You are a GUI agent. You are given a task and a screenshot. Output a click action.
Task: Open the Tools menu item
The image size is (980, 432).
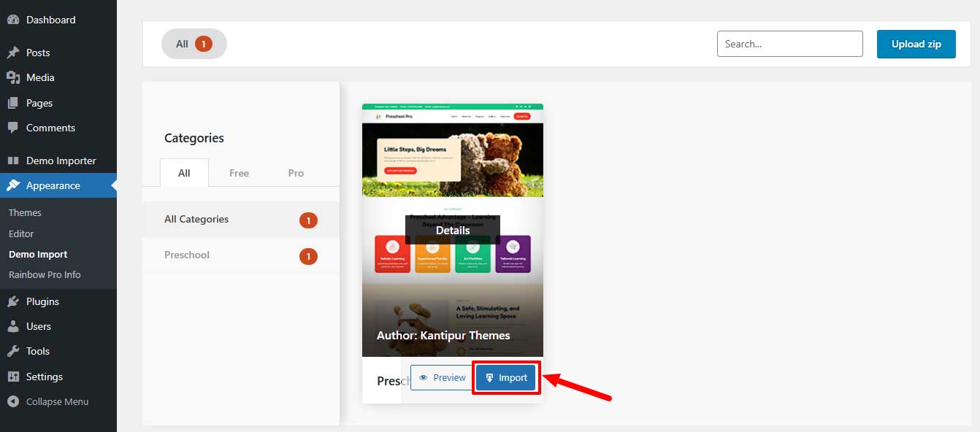coord(58,351)
